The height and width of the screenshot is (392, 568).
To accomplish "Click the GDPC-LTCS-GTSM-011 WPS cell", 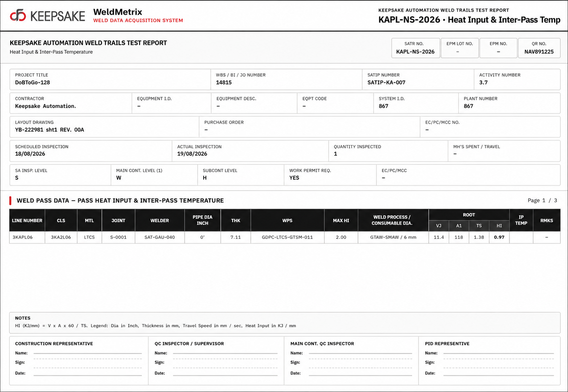I will (x=287, y=237).
